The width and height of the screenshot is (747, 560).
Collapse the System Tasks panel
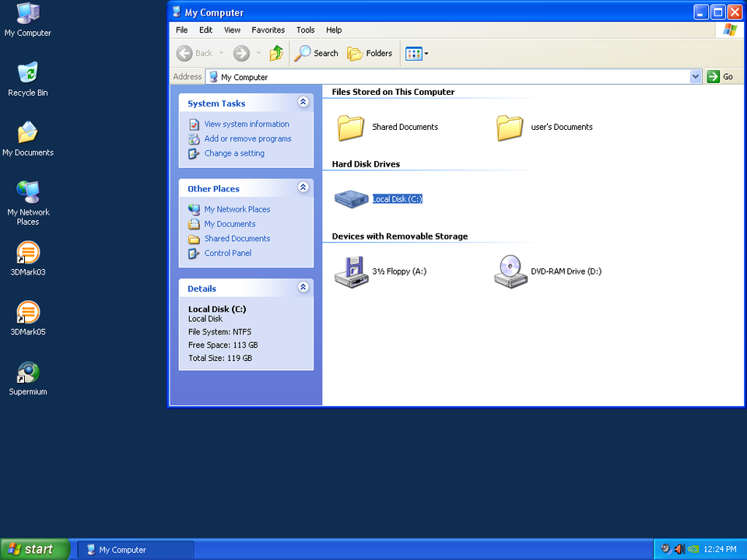click(303, 103)
